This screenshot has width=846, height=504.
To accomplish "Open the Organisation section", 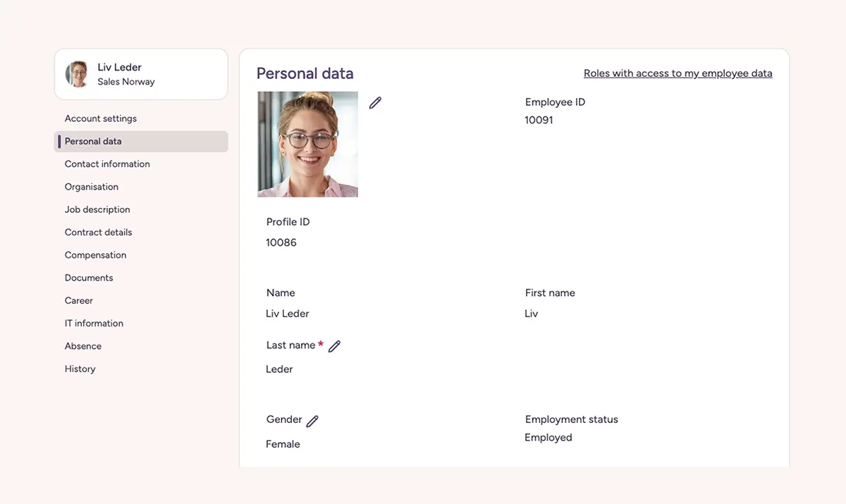I will [92, 187].
